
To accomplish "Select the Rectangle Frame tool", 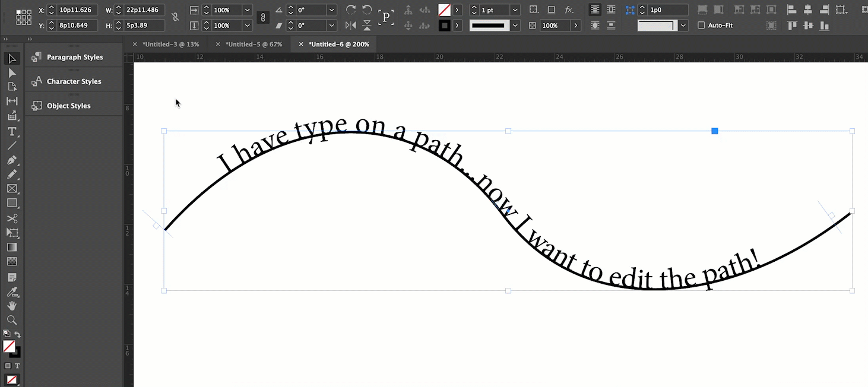I will pos(12,189).
